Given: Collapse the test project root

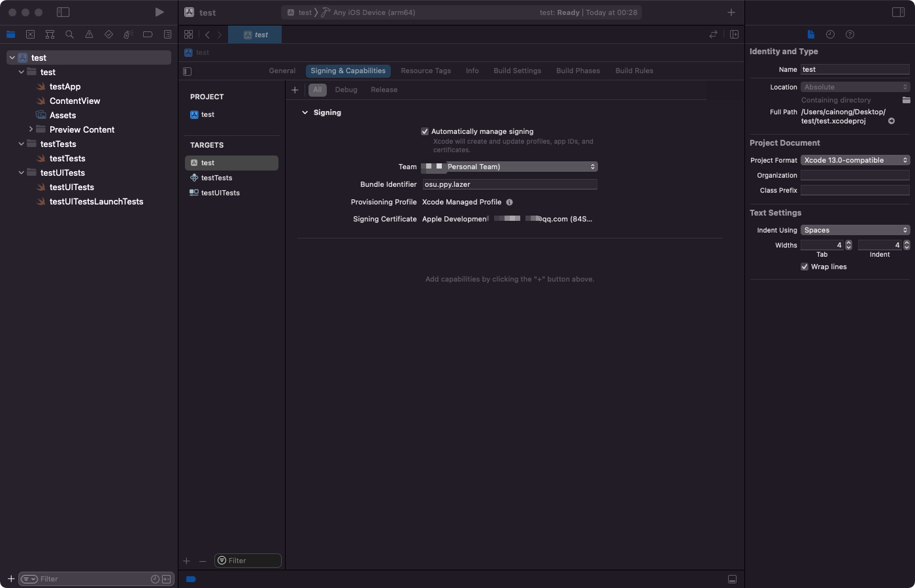Looking at the screenshot, I should click(x=12, y=58).
